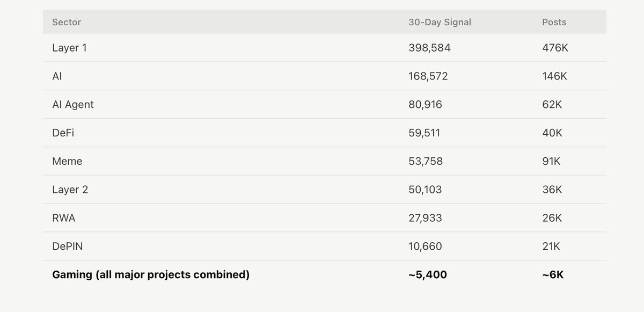Screen dimensions: 644x312
Task: Select the Layer 2 sector cell
Action: click(x=70, y=190)
